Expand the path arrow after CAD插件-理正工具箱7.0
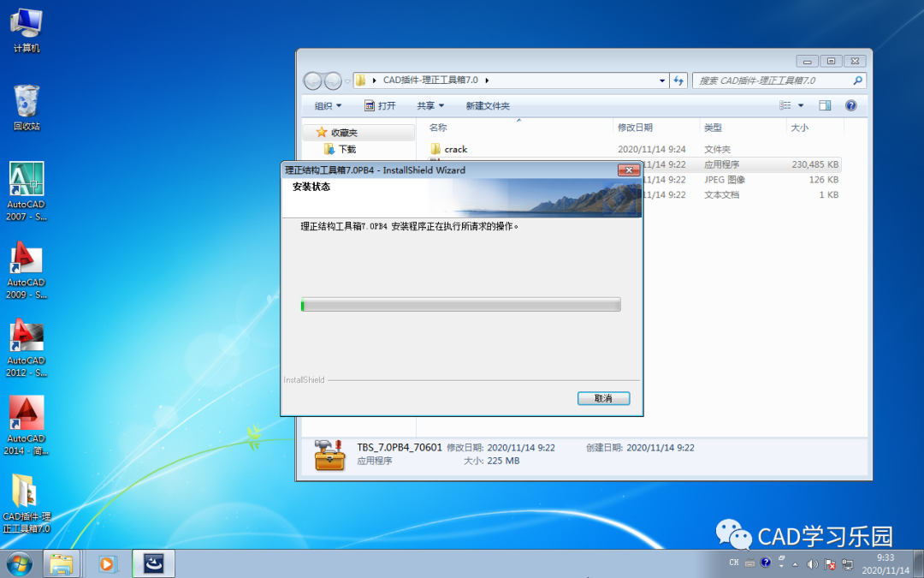Image resolution: width=924 pixels, height=578 pixels. pos(488,80)
